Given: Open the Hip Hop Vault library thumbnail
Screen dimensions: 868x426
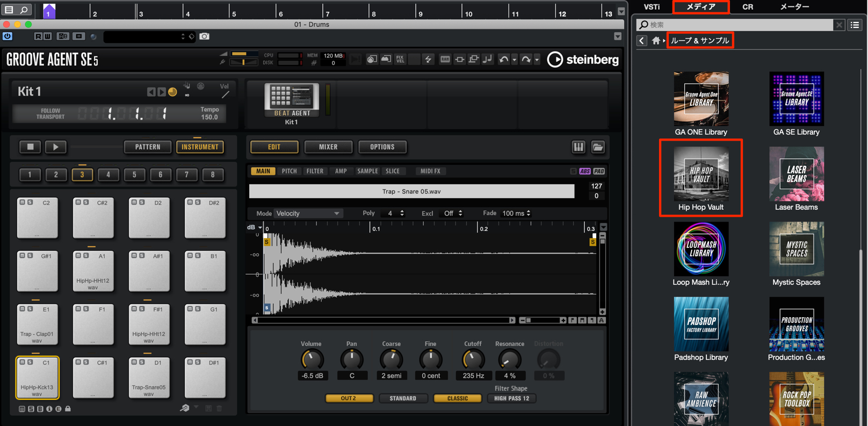Looking at the screenshot, I should point(701,174).
